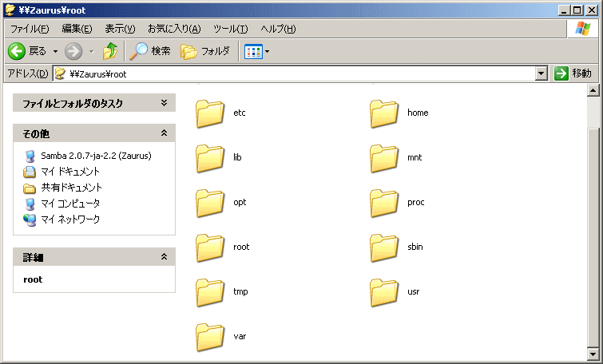Select the var folder icon
The height and width of the screenshot is (364, 603).
coord(210,337)
